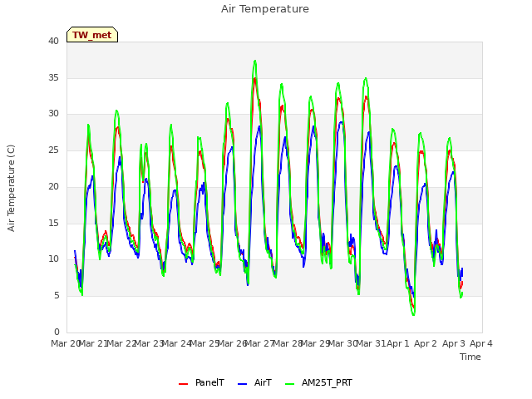Click the 30 y-axis tick label

click(53, 114)
